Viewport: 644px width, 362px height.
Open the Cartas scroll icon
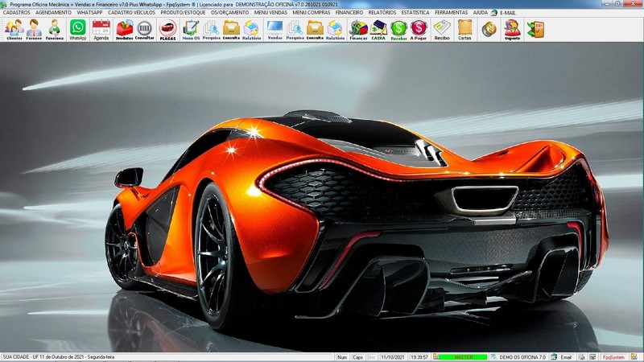click(x=465, y=30)
